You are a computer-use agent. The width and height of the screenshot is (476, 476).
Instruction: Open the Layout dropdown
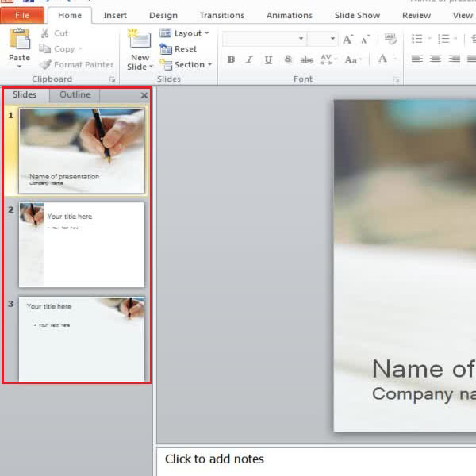click(x=184, y=33)
